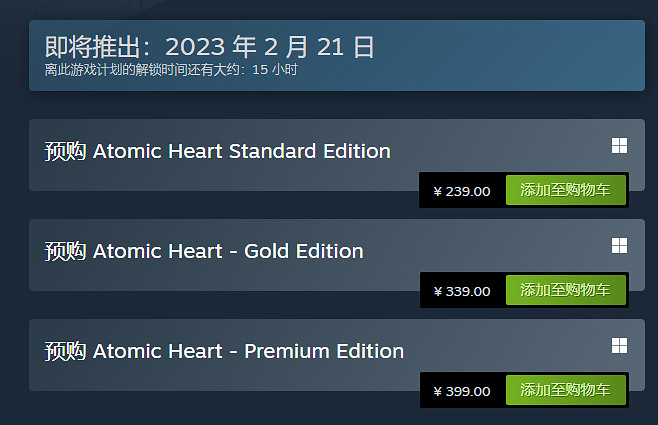The height and width of the screenshot is (425, 658).
Task: Click the ¥ 239.00 price label
Action: tap(462, 191)
